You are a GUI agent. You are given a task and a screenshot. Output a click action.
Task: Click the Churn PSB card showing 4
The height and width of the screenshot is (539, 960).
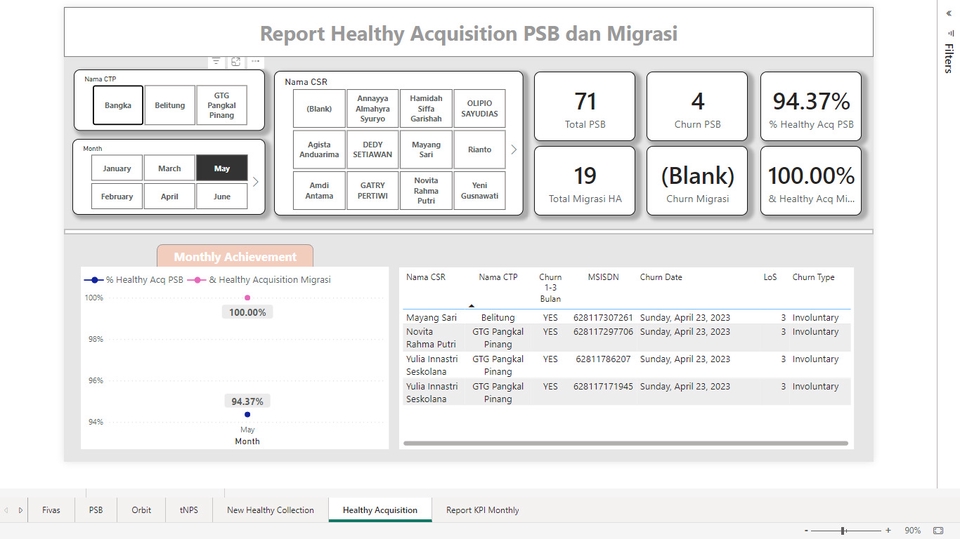(x=697, y=107)
